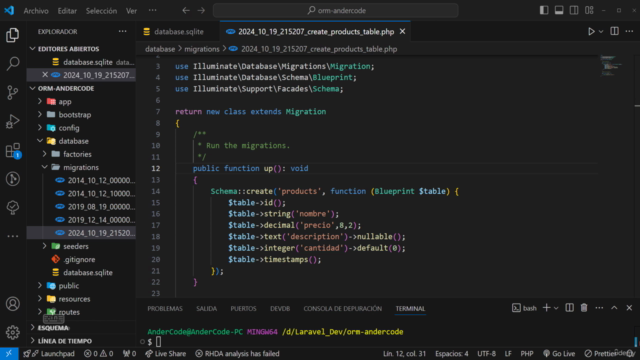Open the Manage settings gear icon
Screen dimensions: 640x360
coord(13,332)
